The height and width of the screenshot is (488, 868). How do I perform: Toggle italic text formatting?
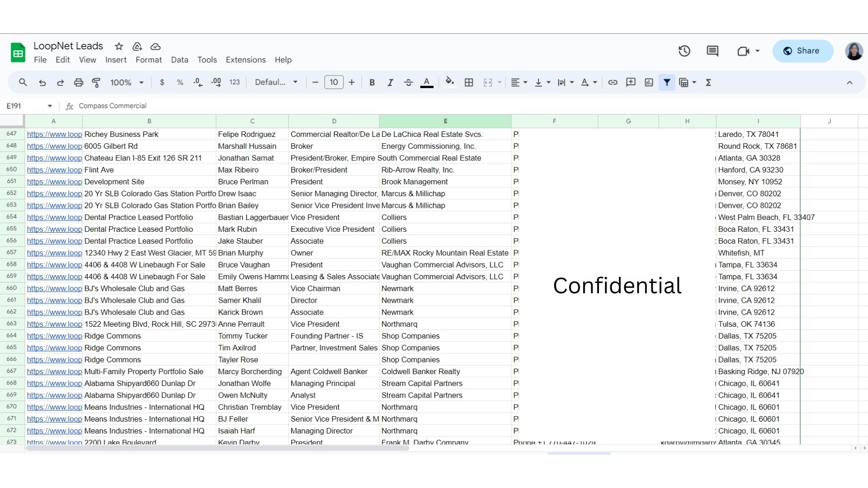pos(390,82)
